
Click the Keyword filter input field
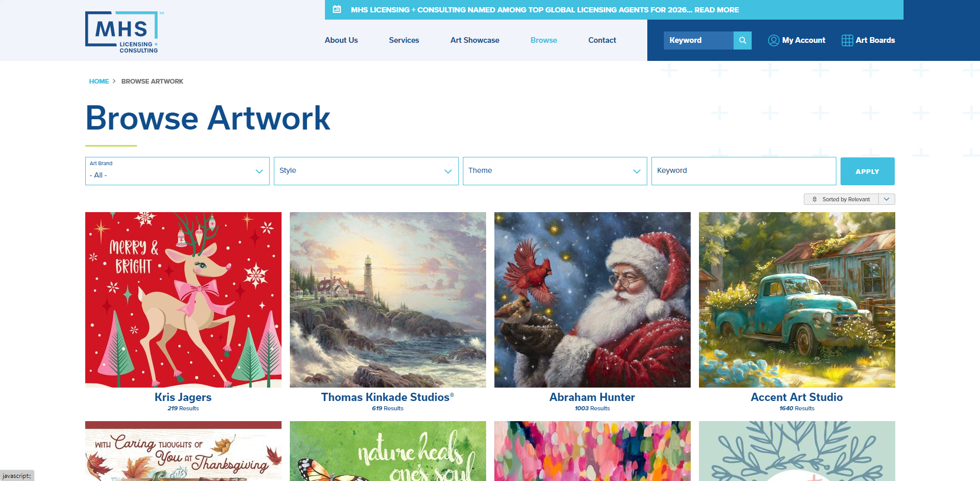[x=743, y=171]
